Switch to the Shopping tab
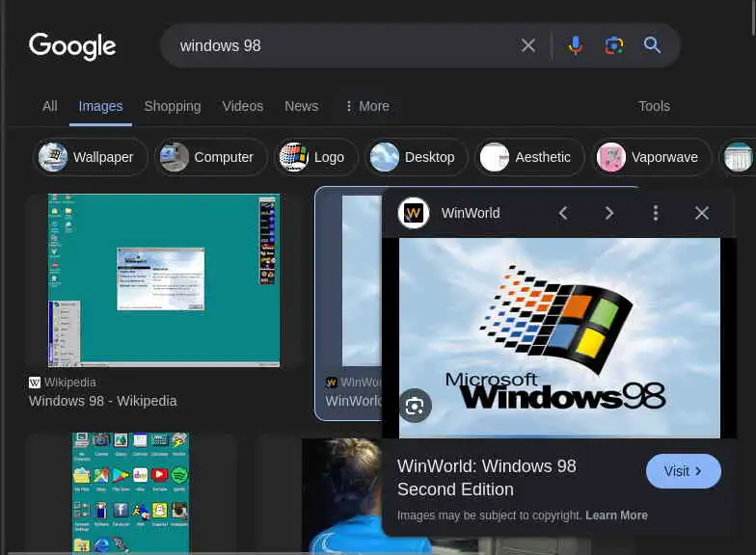 pyautogui.click(x=173, y=106)
